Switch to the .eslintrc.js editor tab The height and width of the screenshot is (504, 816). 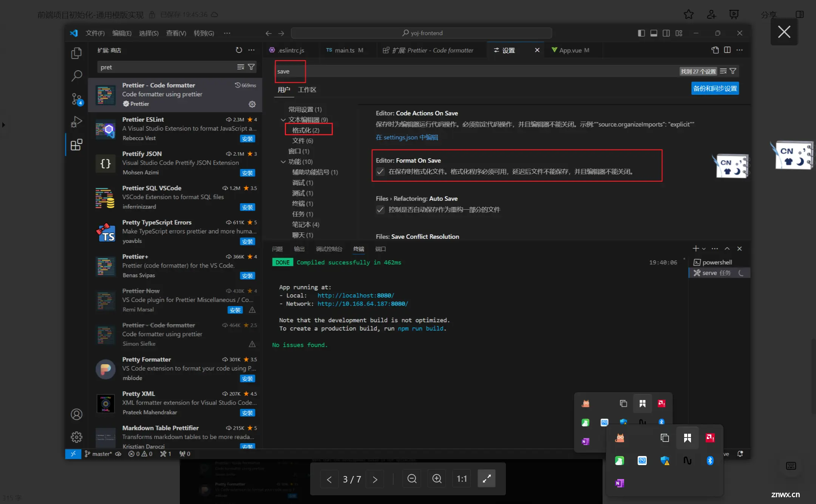click(291, 50)
